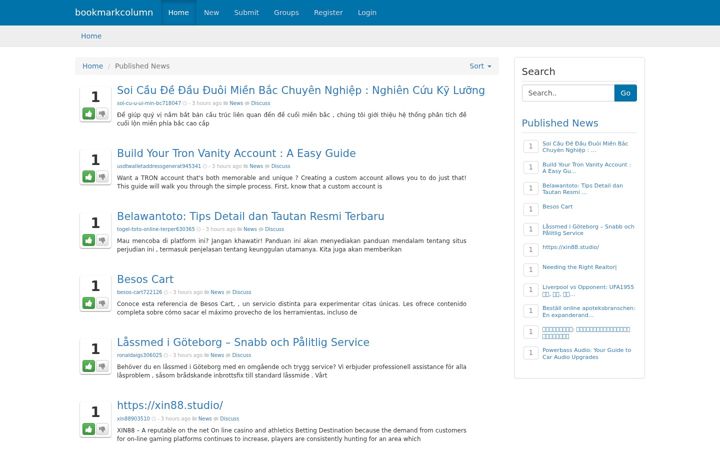The width and height of the screenshot is (720, 450).
Task: Open sidebar link Belawantoto: Tips Detail
Action: click(x=583, y=189)
